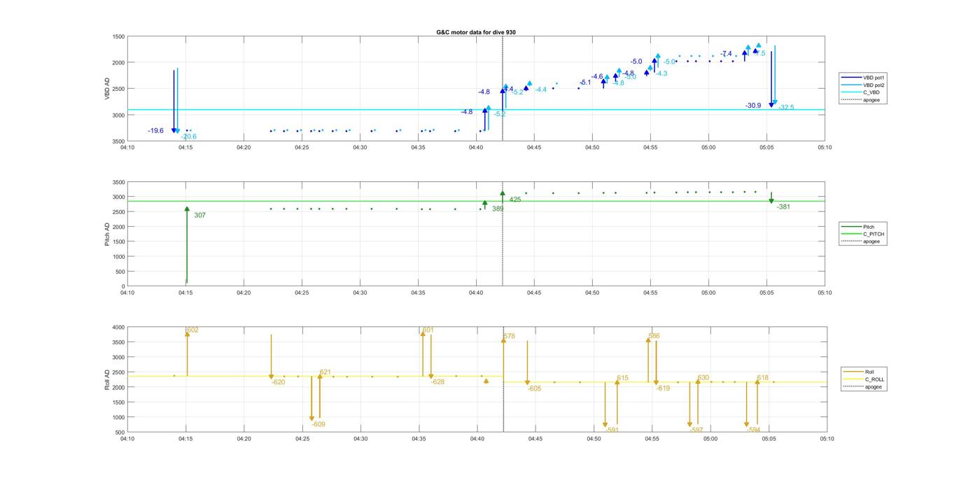980x485 pixels.
Task: Click the '-30.9' VBD data label
Action: click(753, 106)
